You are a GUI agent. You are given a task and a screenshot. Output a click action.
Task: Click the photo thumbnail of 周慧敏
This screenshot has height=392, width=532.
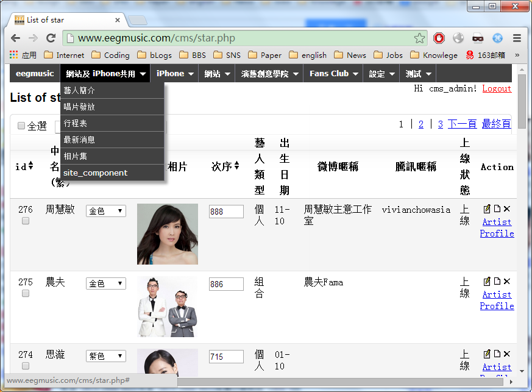tap(168, 234)
